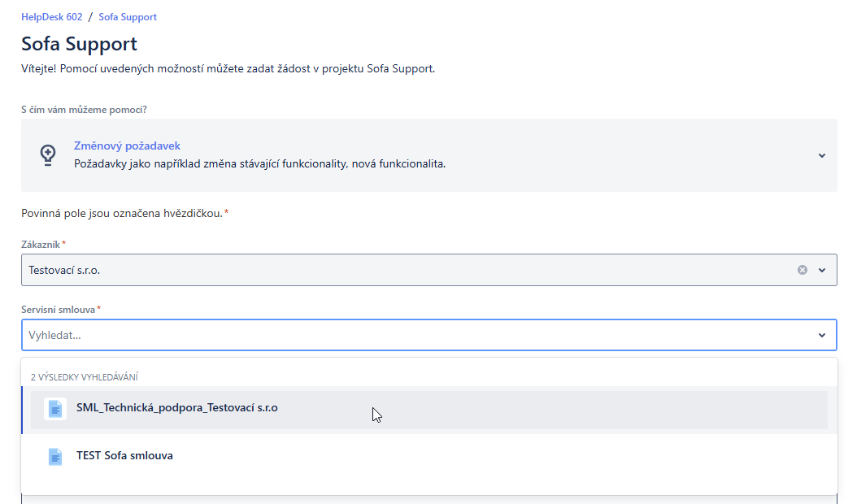Click the Sofa Support page heading
Screen dimensions: 857x504
(x=79, y=44)
